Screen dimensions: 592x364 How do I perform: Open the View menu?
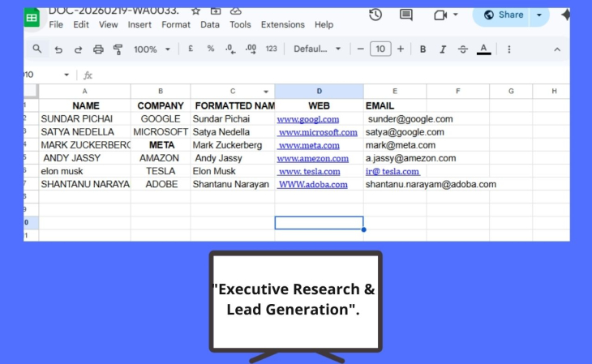(x=108, y=24)
